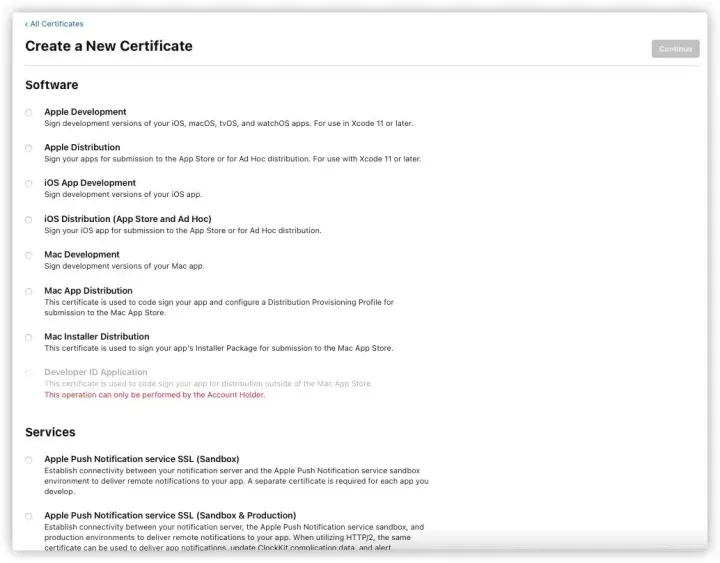The image size is (720, 563).
Task: Go back via All Certificates link
Action: (x=54, y=24)
